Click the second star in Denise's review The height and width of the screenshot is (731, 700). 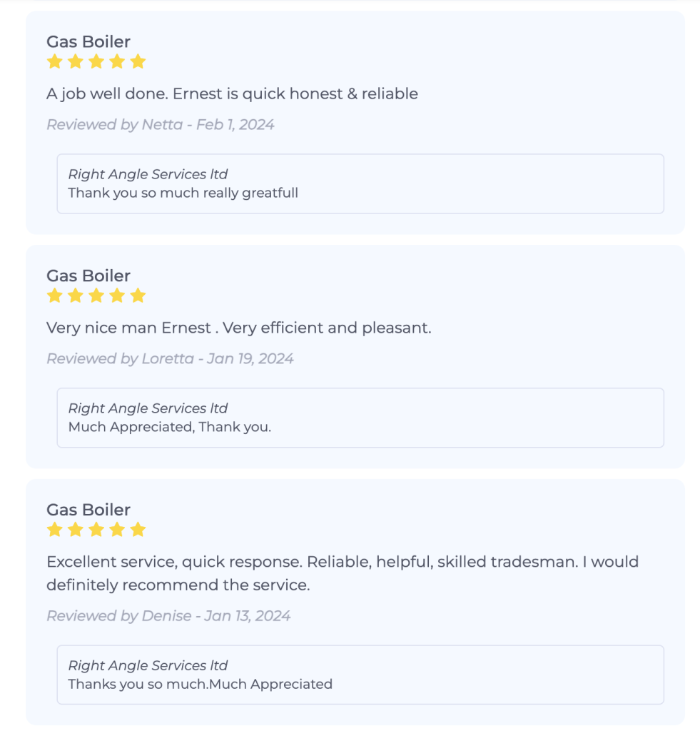(76, 530)
